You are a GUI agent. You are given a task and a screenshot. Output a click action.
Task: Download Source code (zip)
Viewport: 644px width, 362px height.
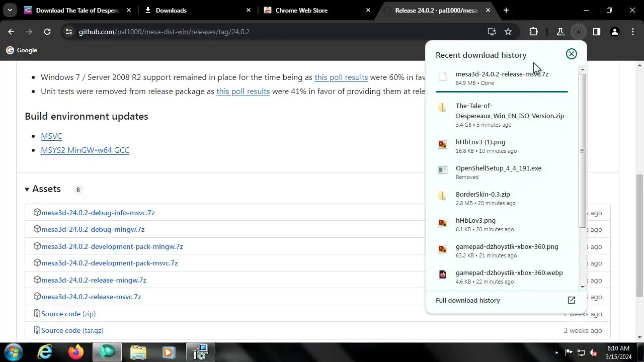click(68, 314)
